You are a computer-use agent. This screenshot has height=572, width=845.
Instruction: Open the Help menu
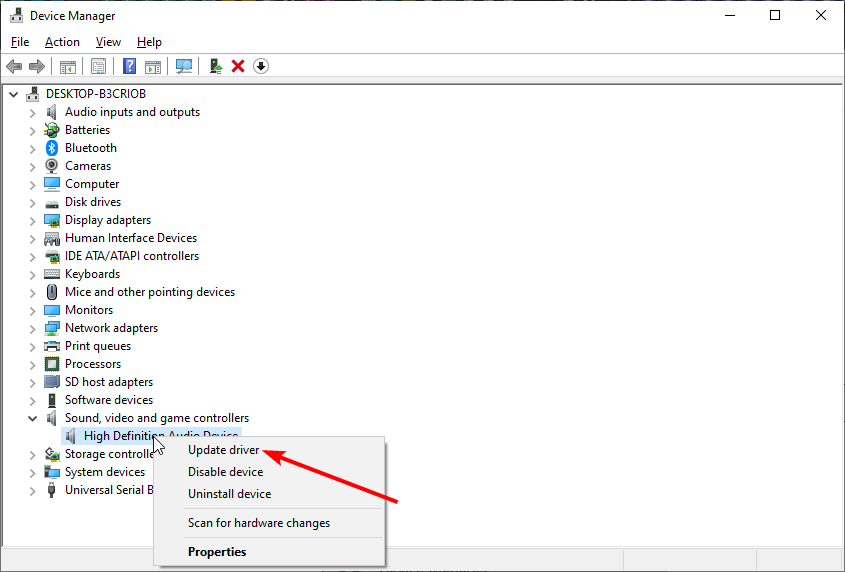tap(149, 42)
